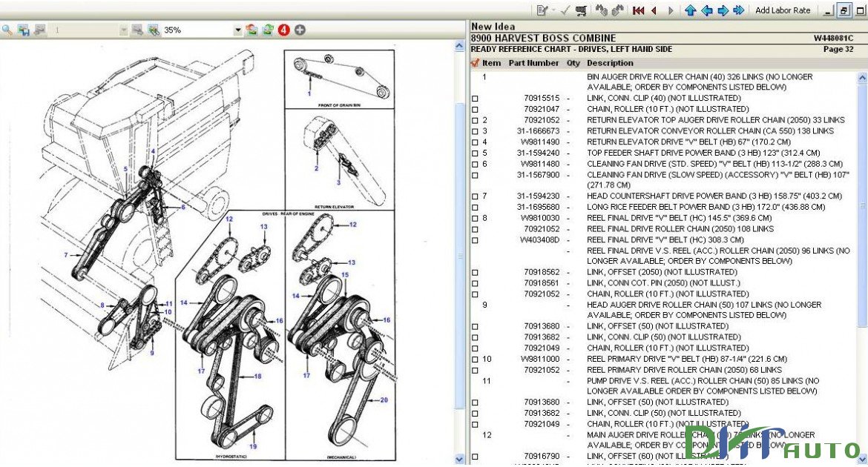Tick the checkbox for part W9811490
868x467 pixels.
click(x=475, y=142)
